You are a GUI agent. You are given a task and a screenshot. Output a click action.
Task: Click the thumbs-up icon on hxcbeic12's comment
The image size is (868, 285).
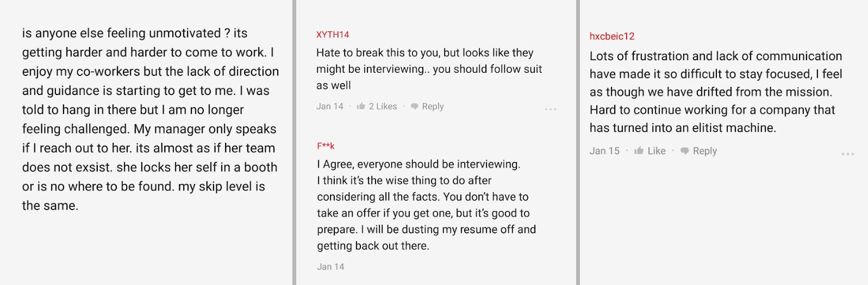pyautogui.click(x=639, y=151)
